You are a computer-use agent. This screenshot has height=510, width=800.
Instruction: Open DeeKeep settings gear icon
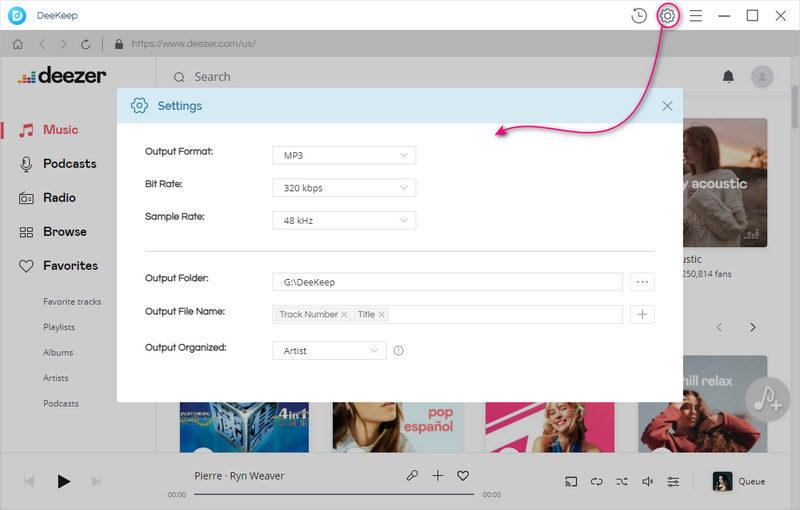tap(667, 16)
